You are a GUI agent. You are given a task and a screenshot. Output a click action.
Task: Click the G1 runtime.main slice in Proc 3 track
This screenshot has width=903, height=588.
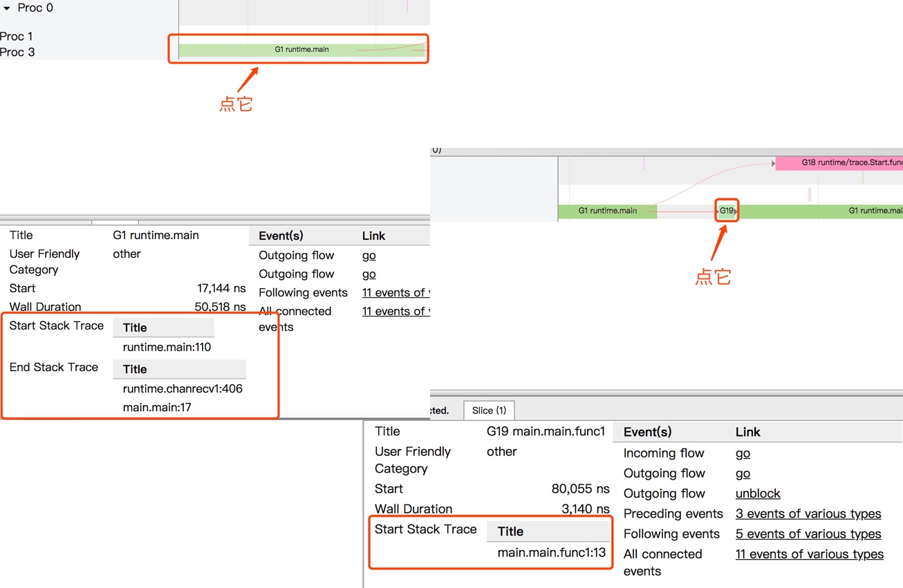301,50
